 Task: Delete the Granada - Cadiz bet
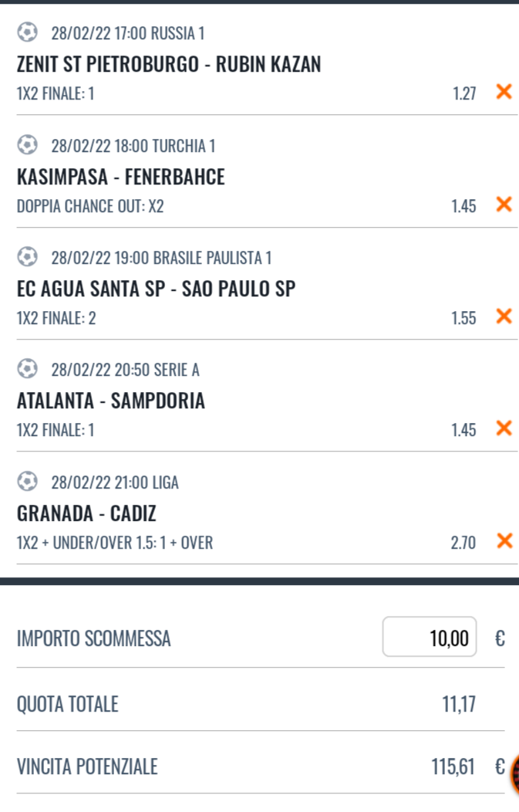(x=504, y=540)
